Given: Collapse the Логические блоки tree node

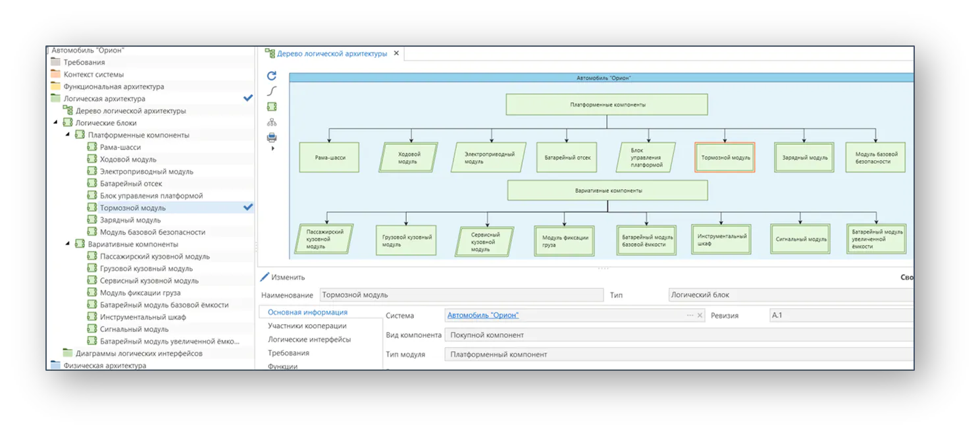Looking at the screenshot, I should (55, 123).
